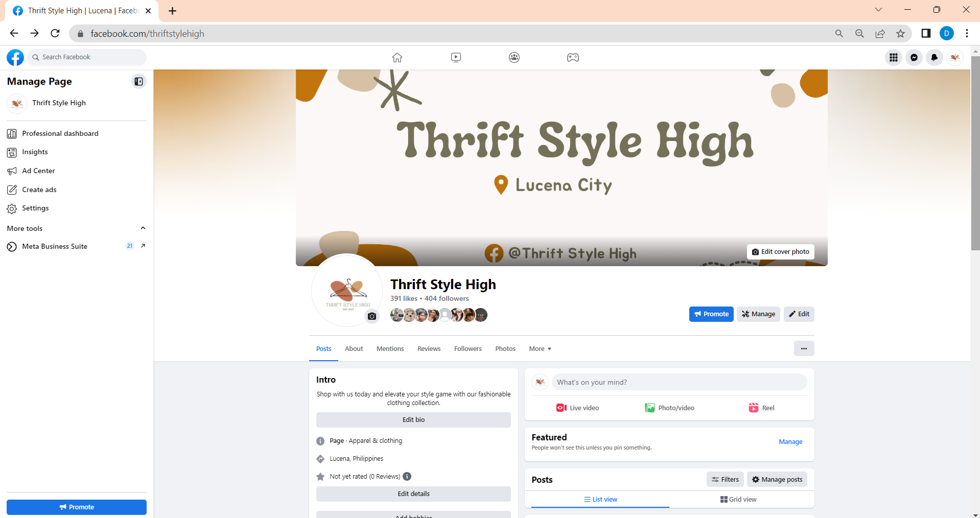This screenshot has height=518, width=980.
Task: Open a new browser tab
Action: pyautogui.click(x=173, y=11)
